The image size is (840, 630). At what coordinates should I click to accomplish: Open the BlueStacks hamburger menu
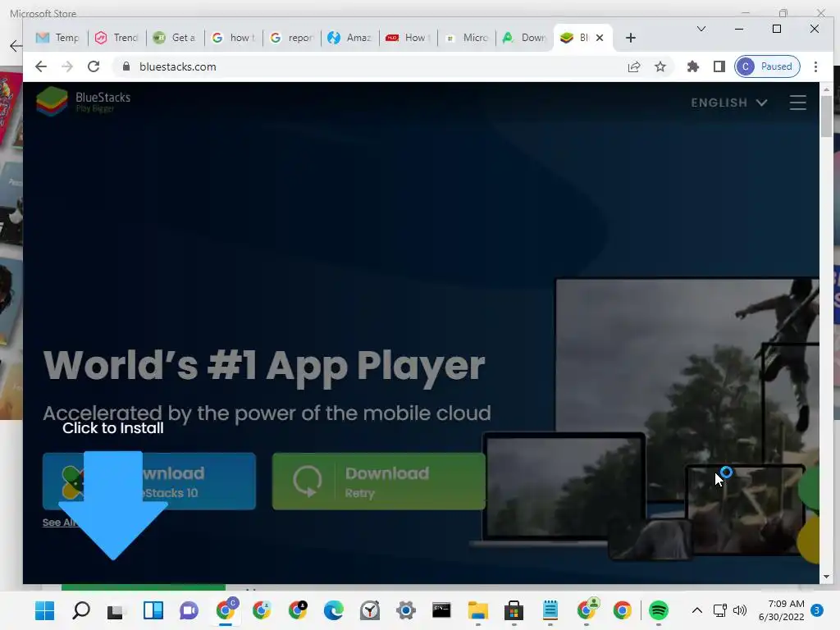[797, 103]
